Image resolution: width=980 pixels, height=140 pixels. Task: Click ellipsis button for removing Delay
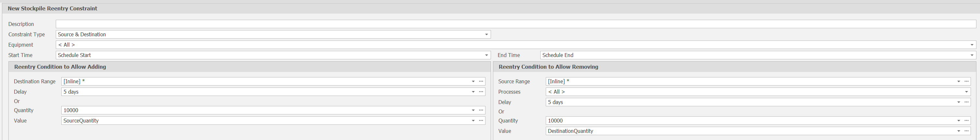(966, 102)
